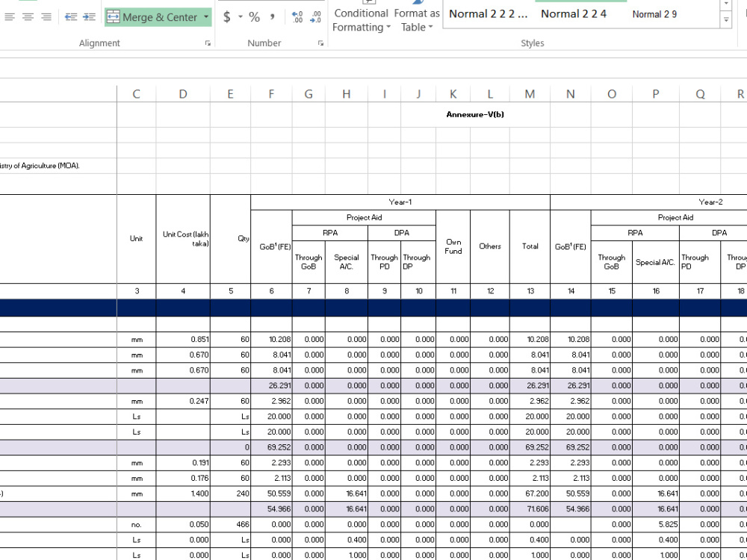Select the Annexure-V(b) title cell

[475, 114]
